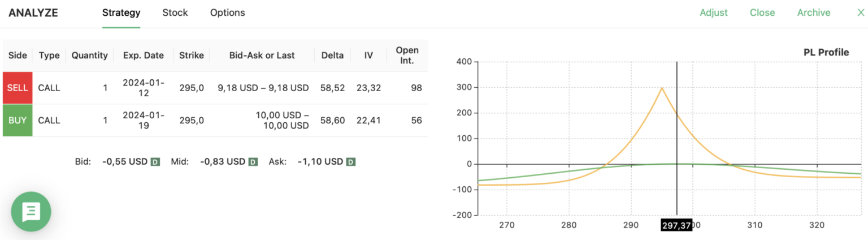
Task: Switch to the Strategy tab
Action: (121, 12)
